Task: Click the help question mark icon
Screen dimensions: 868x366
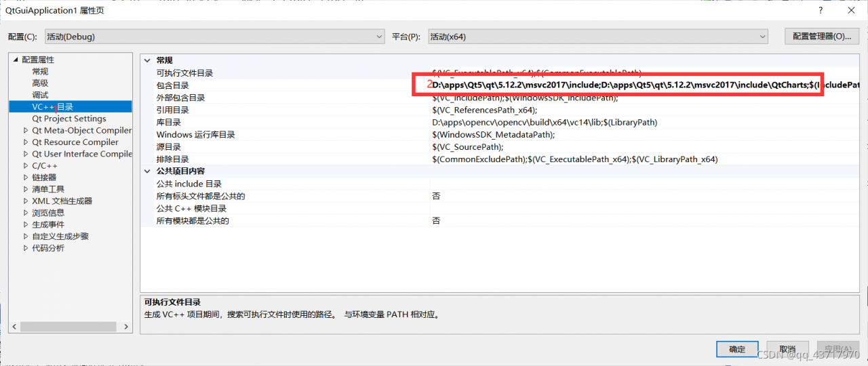Action: coord(820,11)
